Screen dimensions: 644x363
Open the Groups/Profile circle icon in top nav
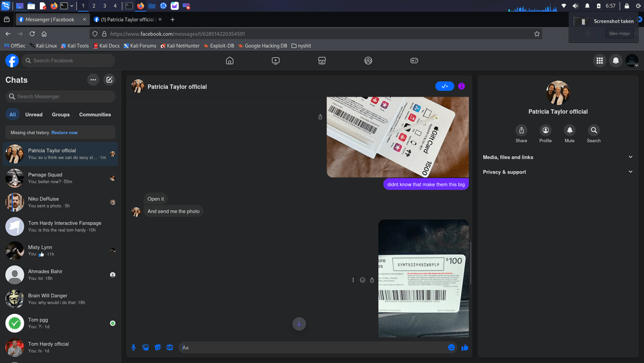coord(368,61)
